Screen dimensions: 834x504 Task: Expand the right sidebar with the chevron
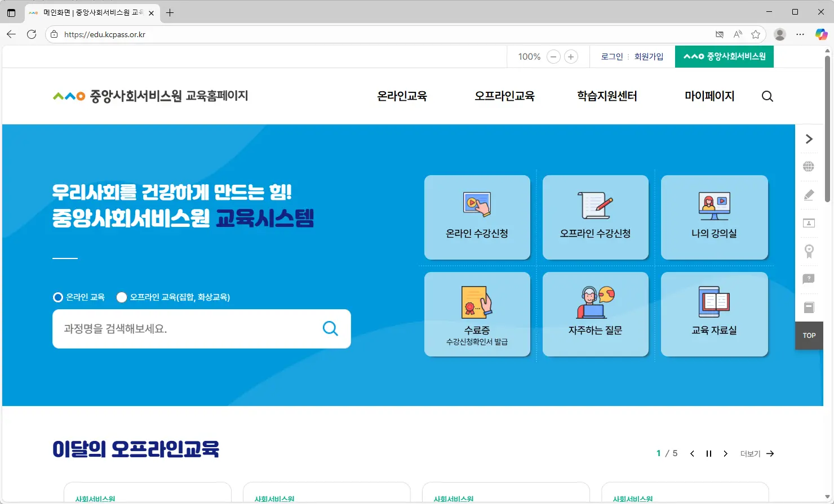809,139
